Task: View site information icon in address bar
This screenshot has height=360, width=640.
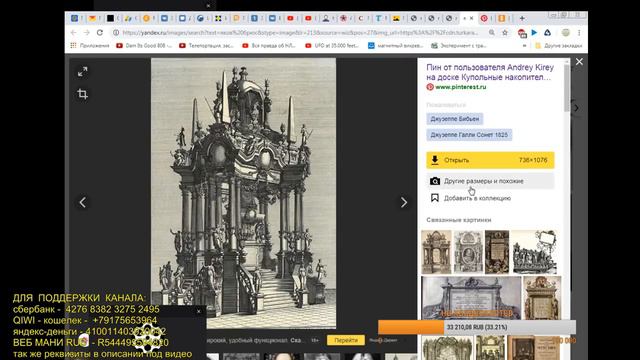Action: tap(116, 33)
